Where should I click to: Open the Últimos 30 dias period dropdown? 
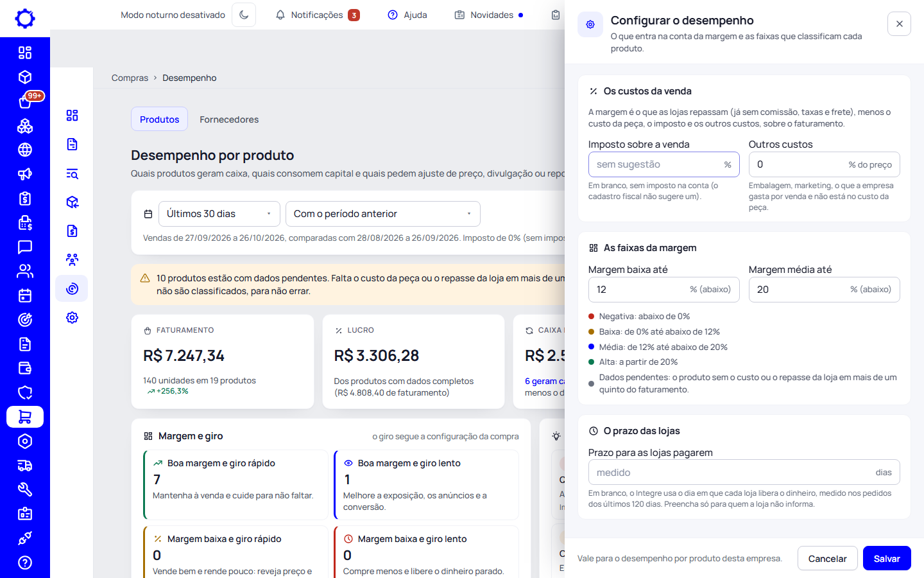(219, 214)
